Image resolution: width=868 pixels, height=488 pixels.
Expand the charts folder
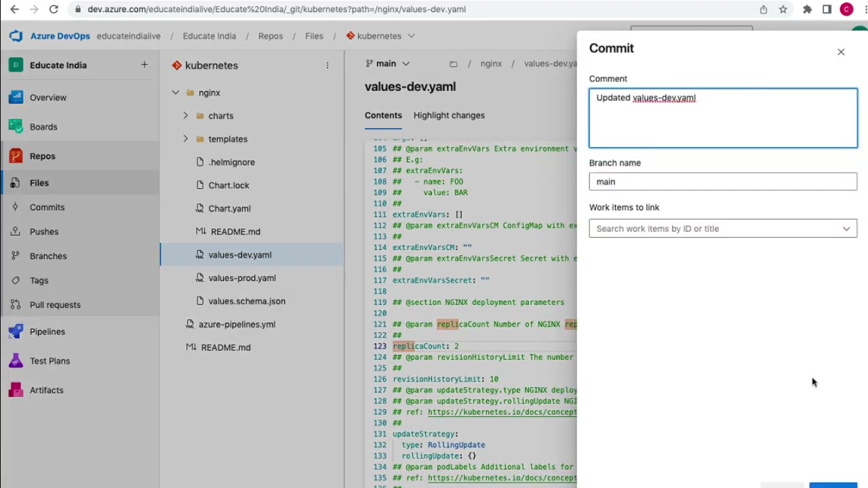pyautogui.click(x=185, y=116)
